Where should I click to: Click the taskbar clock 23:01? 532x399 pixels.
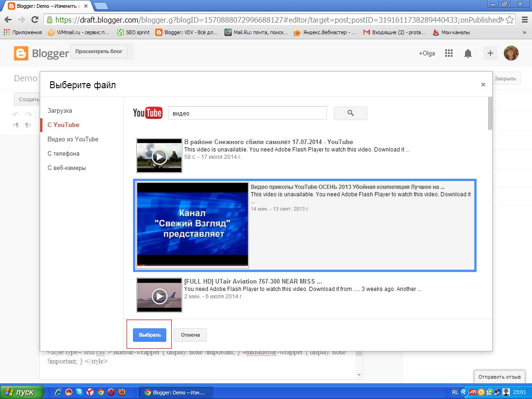(x=520, y=392)
